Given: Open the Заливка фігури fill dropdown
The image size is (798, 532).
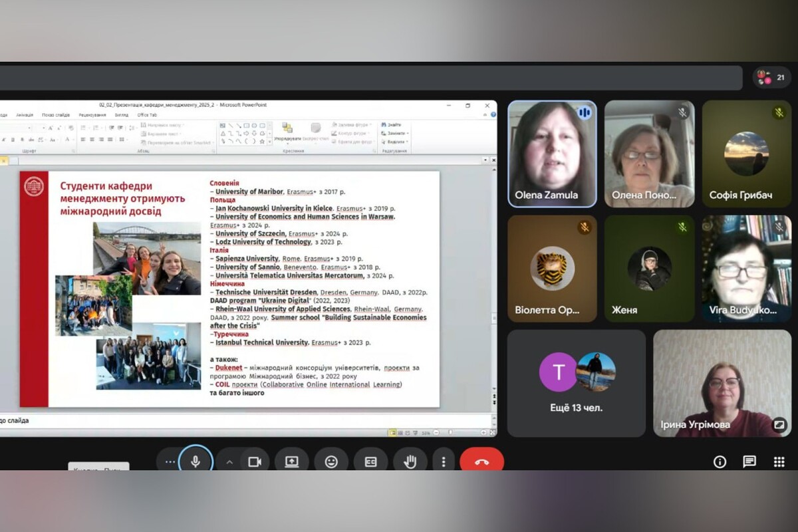Looking at the screenshot, I should point(352,124).
